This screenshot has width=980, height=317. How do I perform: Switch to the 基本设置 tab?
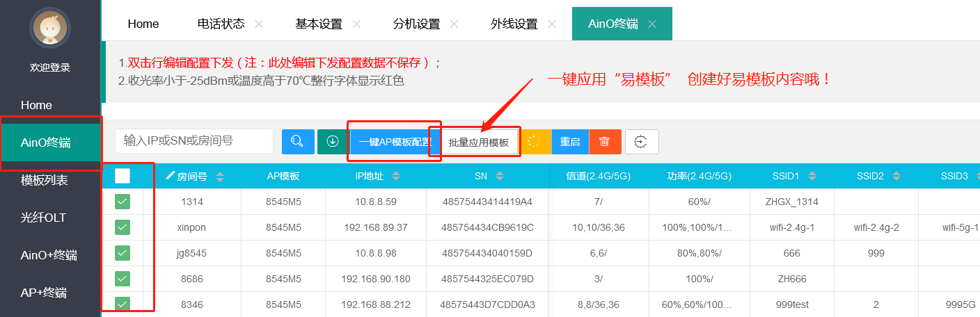319,24
